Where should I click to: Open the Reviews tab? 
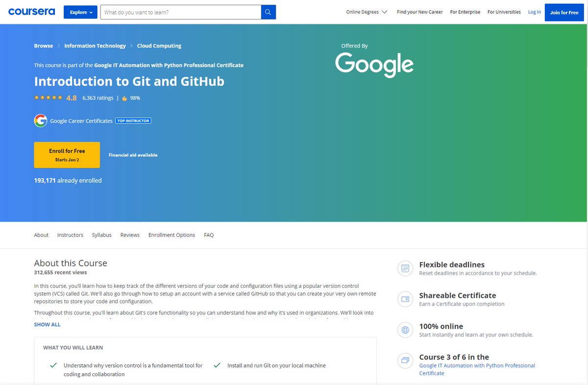click(129, 235)
